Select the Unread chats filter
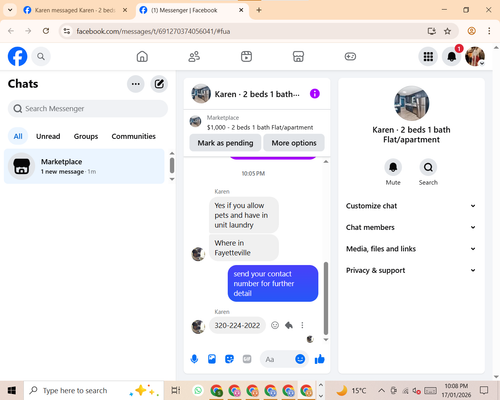 pyautogui.click(x=48, y=136)
